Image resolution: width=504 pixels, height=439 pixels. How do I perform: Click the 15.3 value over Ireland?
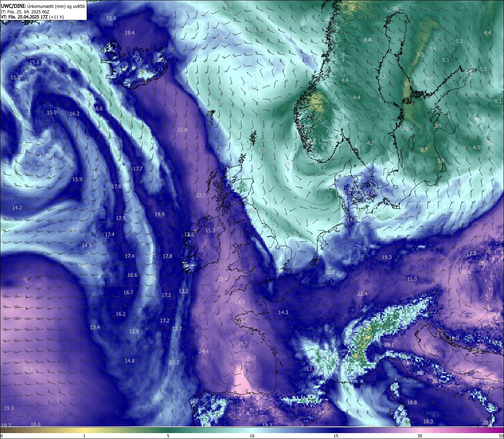pos(210,231)
